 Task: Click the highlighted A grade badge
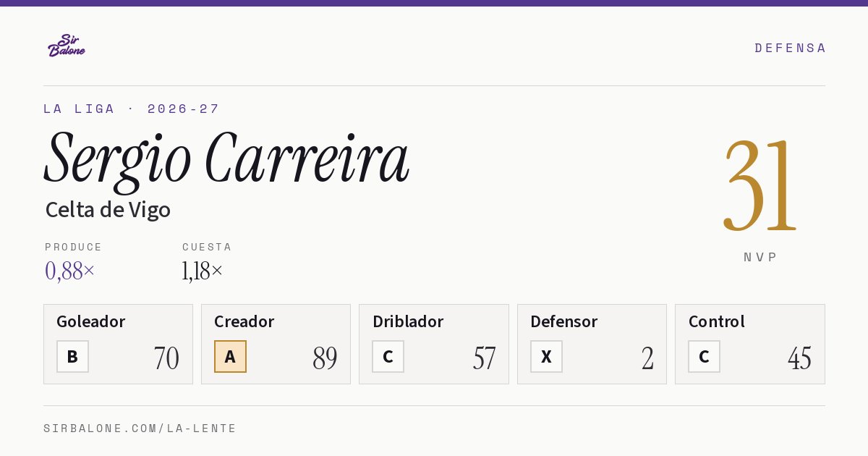[230, 356]
